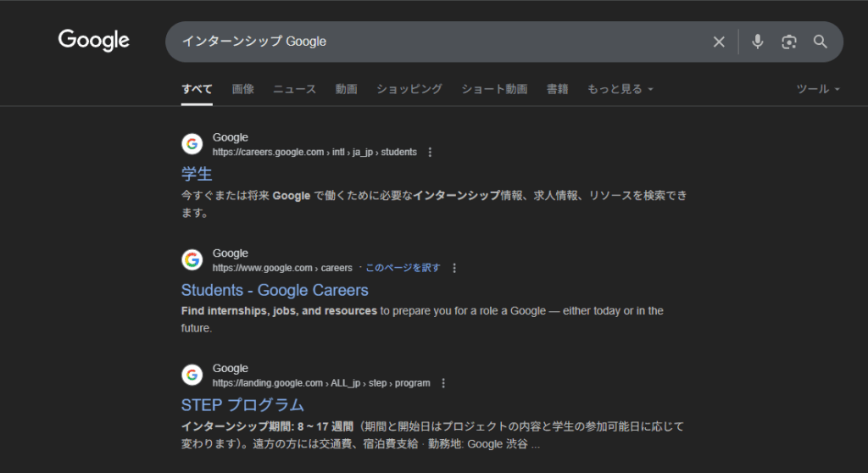Open the STEP プログラム result link

click(x=242, y=405)
